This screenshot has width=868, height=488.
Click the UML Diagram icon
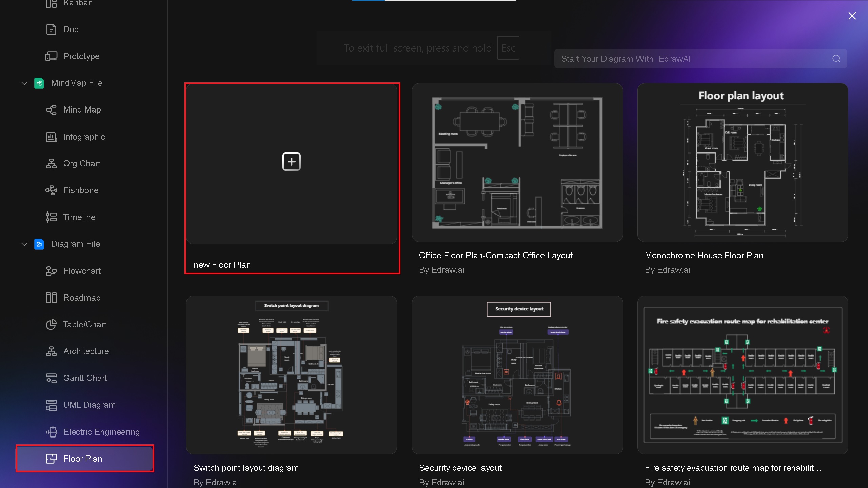(51, 405)
